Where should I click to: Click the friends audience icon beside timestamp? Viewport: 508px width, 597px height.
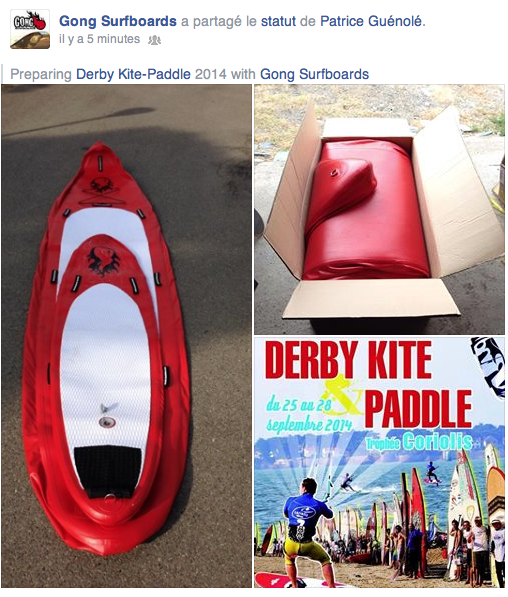tap(154, 40)
